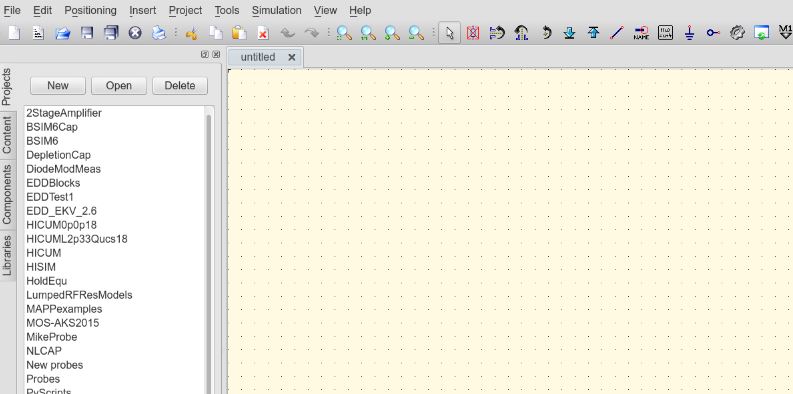Select the MOS-AKS2015 project
The image size is (793, 394).
pos(63,323)
